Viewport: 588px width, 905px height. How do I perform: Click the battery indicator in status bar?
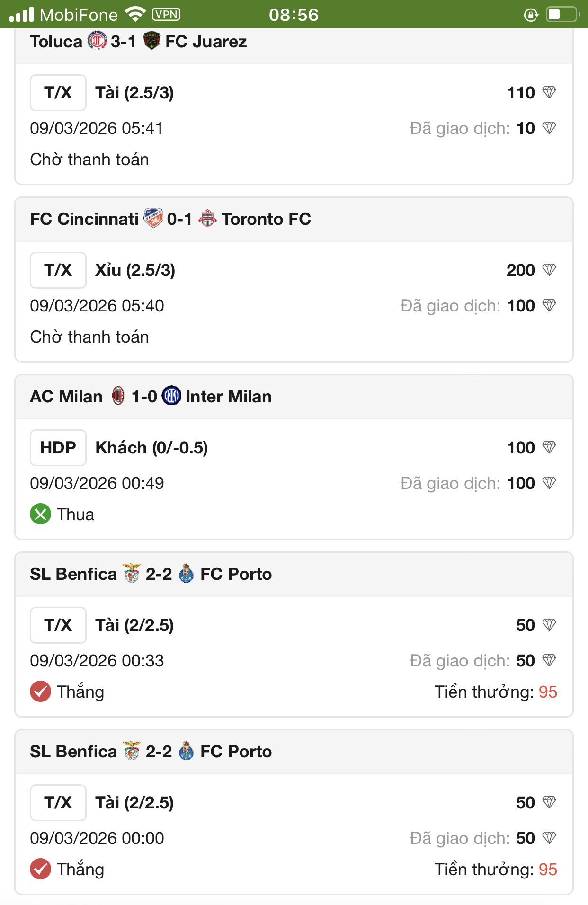click(x=562, y=15)
